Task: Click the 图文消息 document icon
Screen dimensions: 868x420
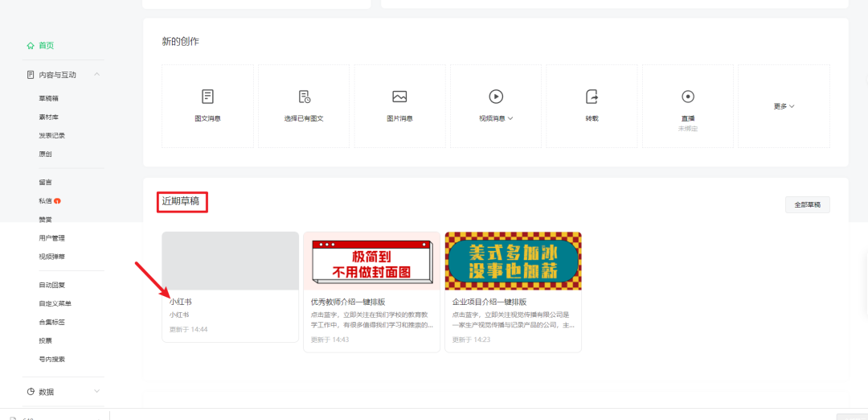Action: (x=207, y=97)
